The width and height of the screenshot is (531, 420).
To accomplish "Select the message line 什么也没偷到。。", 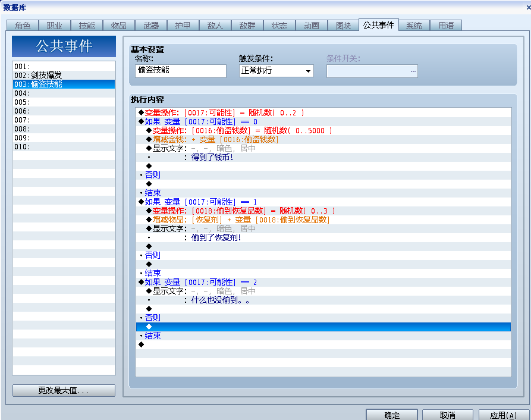I will (323, 300).
